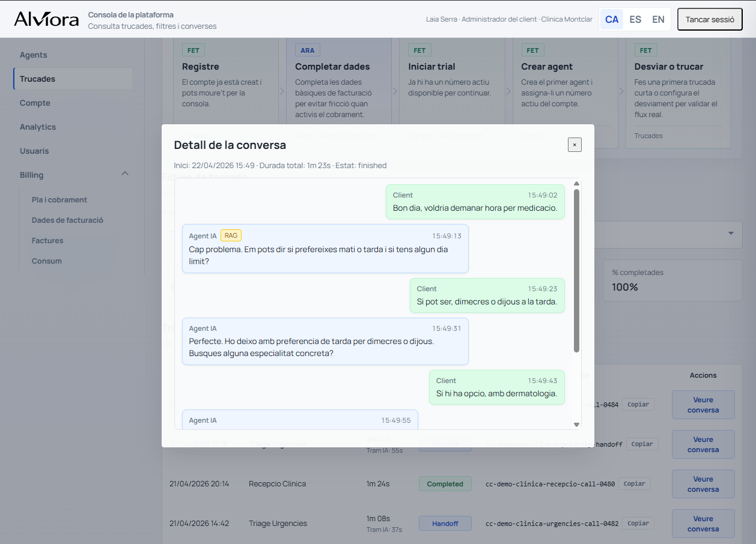Image resolution: width=756 pixels, height=544 pixels.
Task: Switch language to CA
Action: pos(612,19)
